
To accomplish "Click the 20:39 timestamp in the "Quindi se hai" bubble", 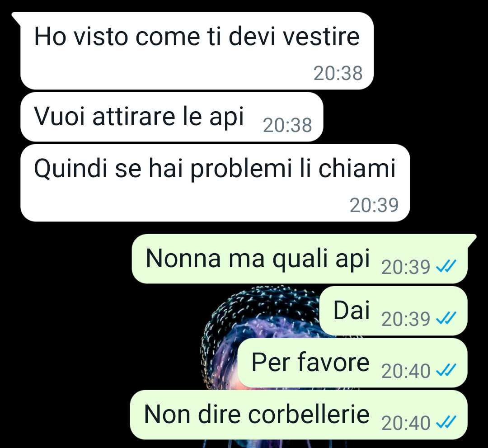I will coord(374,205).
